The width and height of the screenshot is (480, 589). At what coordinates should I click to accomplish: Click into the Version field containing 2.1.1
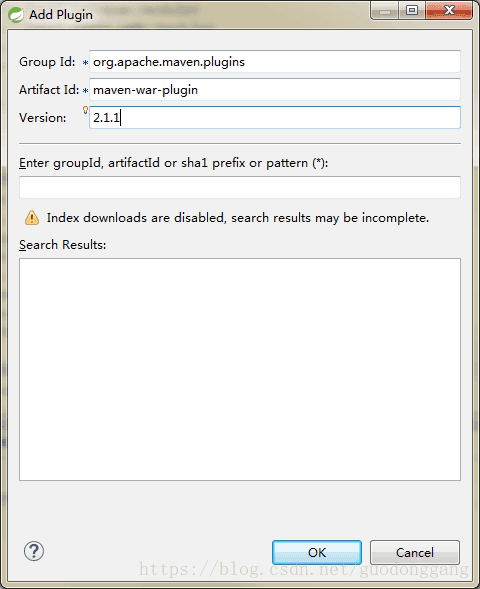275,118
